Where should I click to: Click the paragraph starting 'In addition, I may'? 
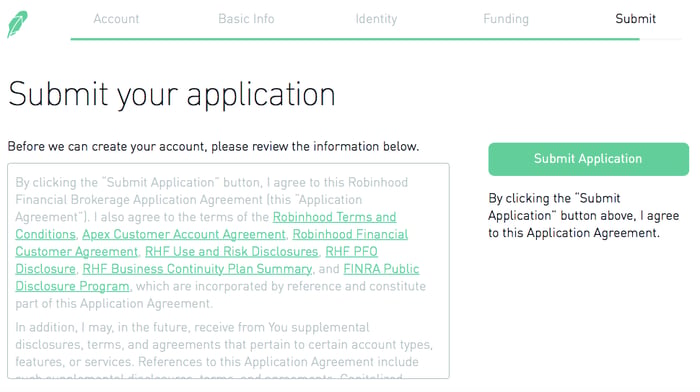[224, 345]
